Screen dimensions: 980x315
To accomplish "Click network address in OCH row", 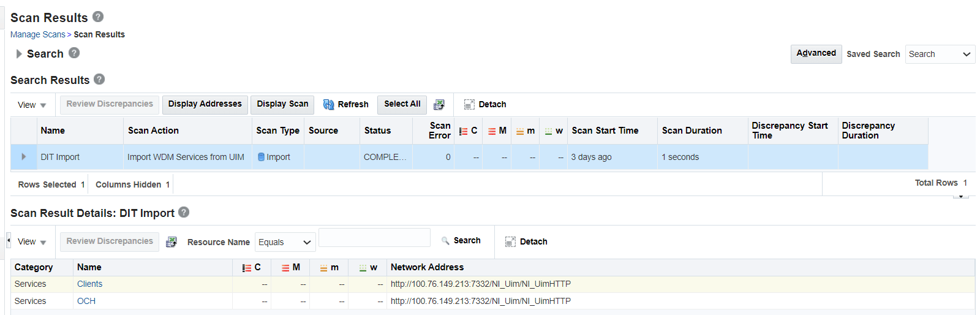I will pos(481,301).
